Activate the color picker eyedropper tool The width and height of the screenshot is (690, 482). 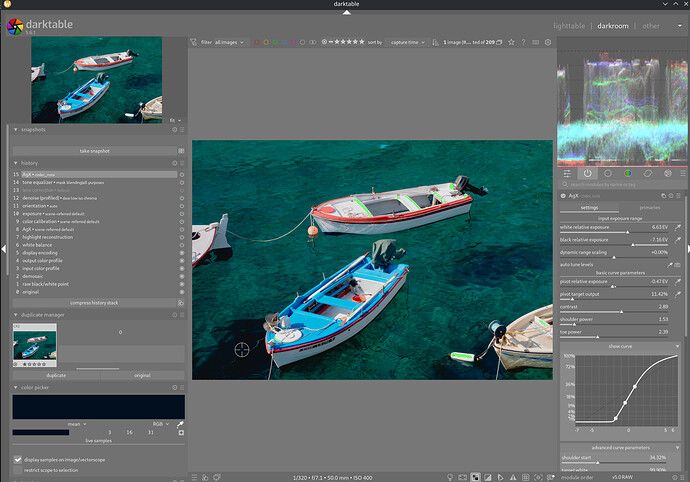pos(180,424)
